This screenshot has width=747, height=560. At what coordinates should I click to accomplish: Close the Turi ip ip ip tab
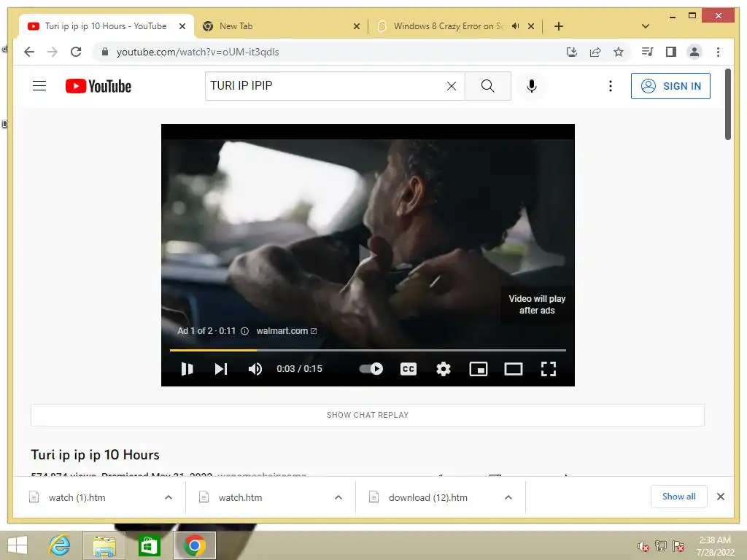tap(182, 26)
